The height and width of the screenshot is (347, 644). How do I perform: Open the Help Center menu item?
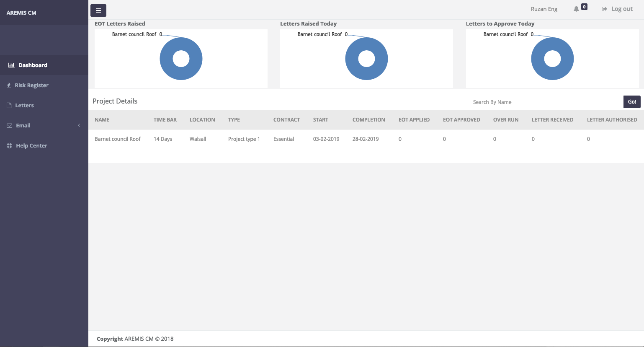[x=31, y=145]
